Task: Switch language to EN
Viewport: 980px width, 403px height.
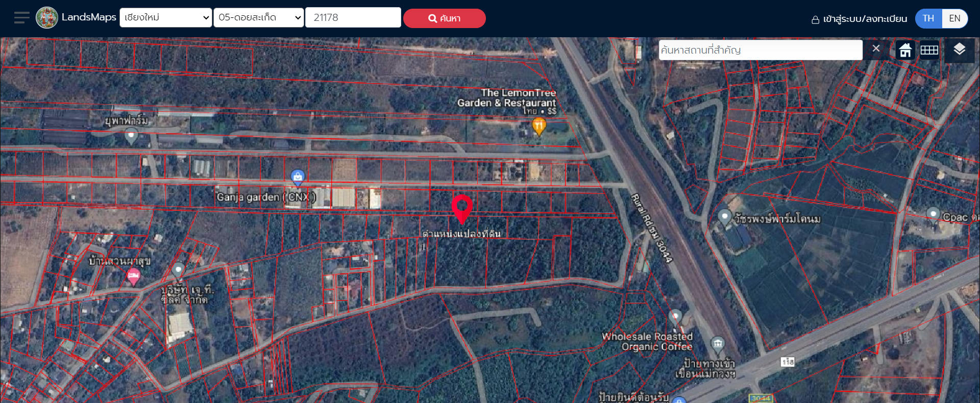Action: pos(954,18)
